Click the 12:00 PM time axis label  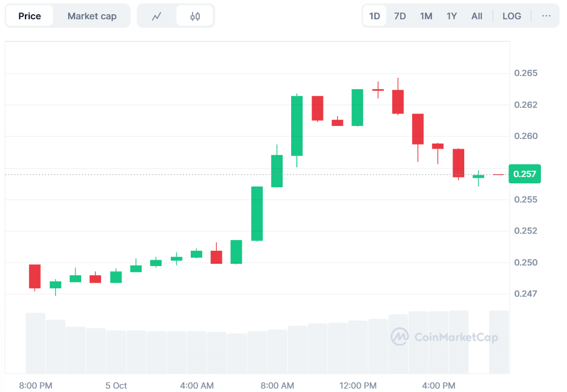pyautogui.click(x=358, y=386)
